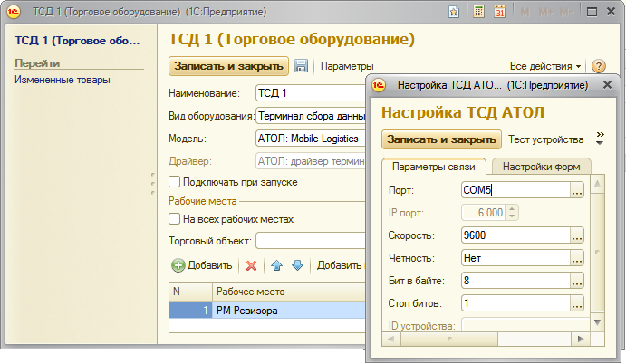This screenshot has height=364, width=626.
Task: Click Наименование field with ТСД 1
Action: (311, 93)
